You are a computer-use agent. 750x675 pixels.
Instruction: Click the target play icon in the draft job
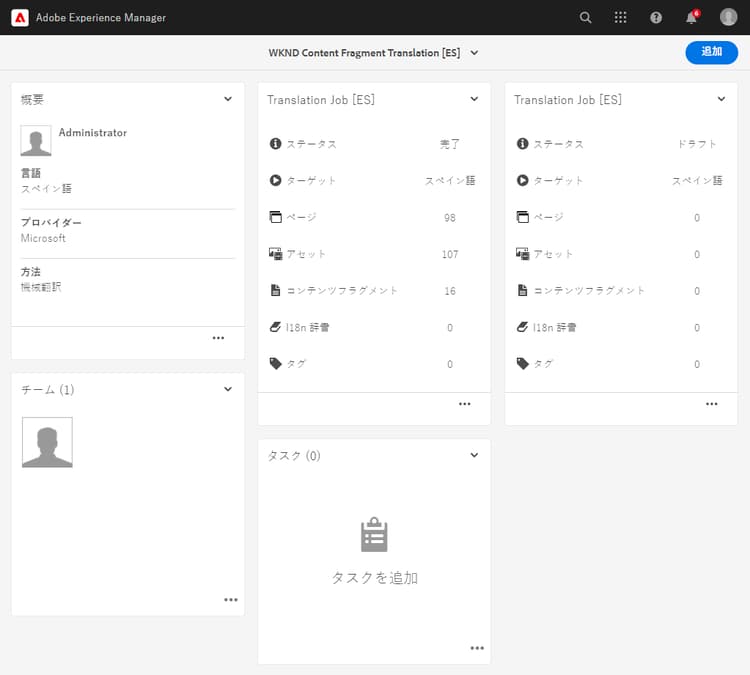[522, 180]
